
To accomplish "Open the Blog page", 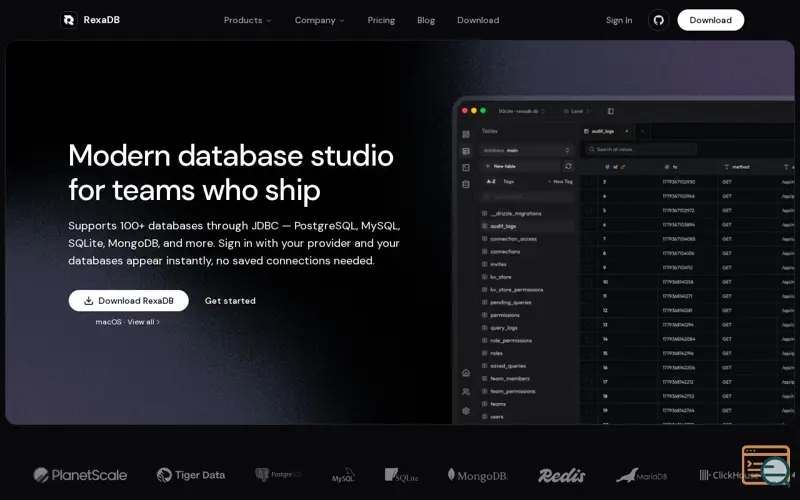I will pos(426,20).
